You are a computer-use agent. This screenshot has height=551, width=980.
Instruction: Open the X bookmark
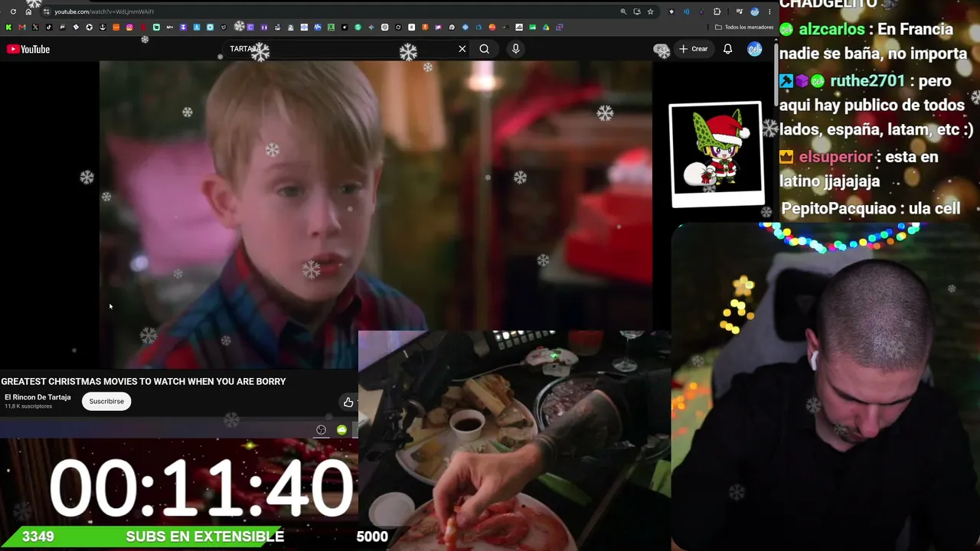click(x=35, y=28)
